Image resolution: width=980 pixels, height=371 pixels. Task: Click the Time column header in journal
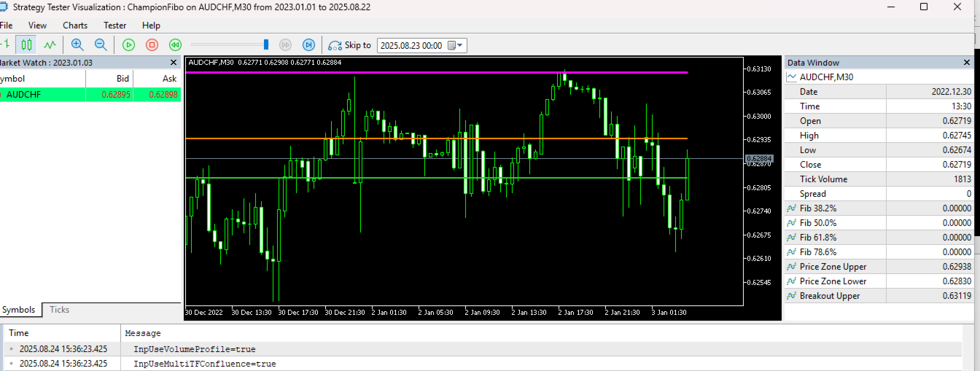18,333
